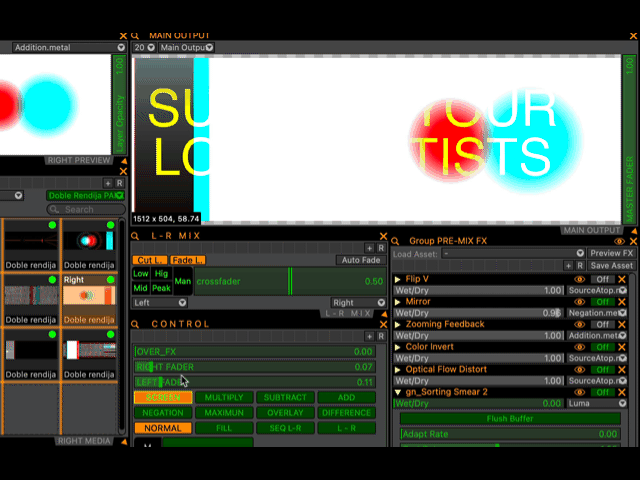The width and height of the screenshot is (640, 480).
Task: Open the Addition.metal blend mode dropdown
Action: point(69,47)
